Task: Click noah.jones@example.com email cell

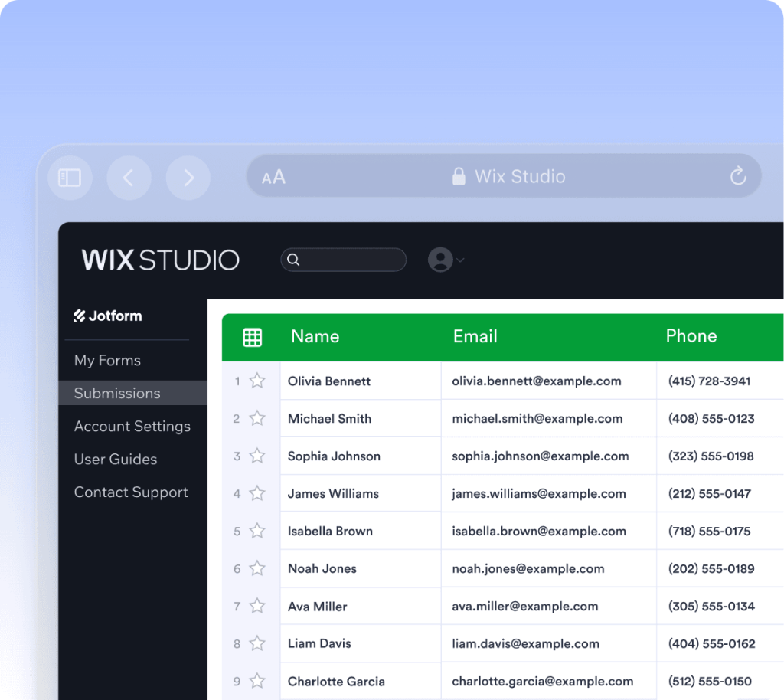Action: tap(548, 568)
